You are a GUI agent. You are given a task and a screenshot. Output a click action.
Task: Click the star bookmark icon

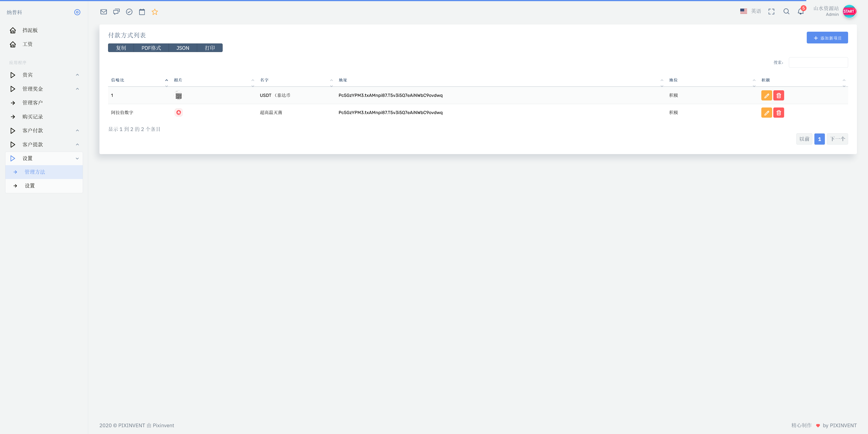tap(155, 12)
